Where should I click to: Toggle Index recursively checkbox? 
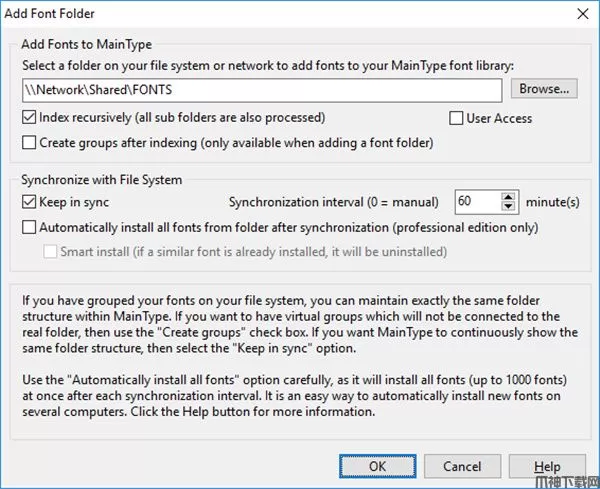pyautogui.click(x=29, y=117)
